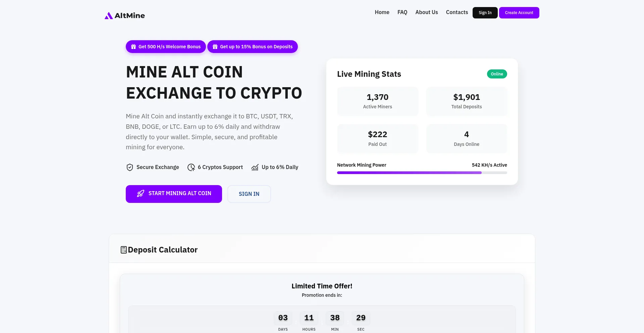Click the Total Deposits stat card
Image resolution: width=644 pixels, height=333 pixels.
click(467, 101)
